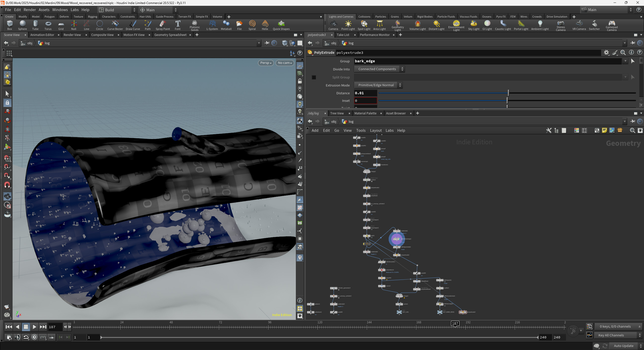Search parameters with the magnifier icon

623,53
